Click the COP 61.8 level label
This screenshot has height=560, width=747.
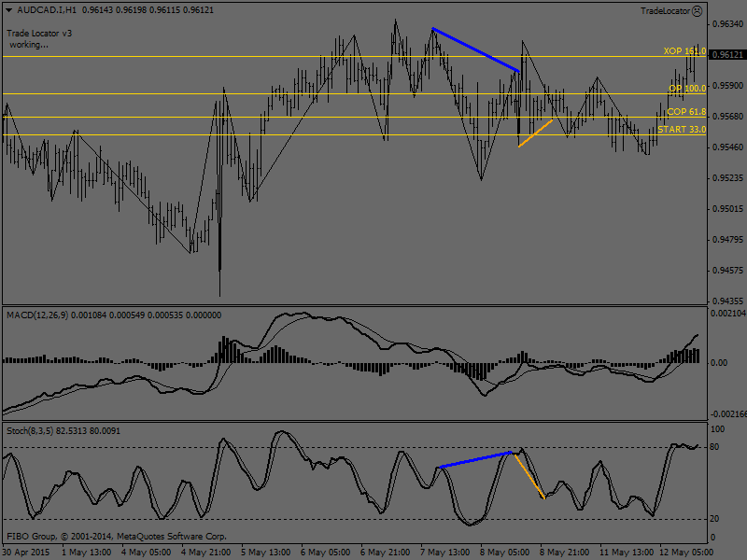pos(685,112)
